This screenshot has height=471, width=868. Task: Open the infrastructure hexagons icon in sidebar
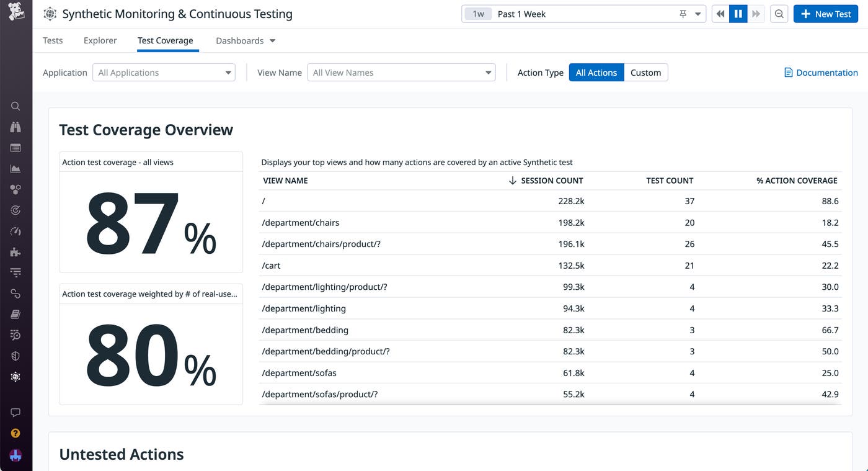15,189
